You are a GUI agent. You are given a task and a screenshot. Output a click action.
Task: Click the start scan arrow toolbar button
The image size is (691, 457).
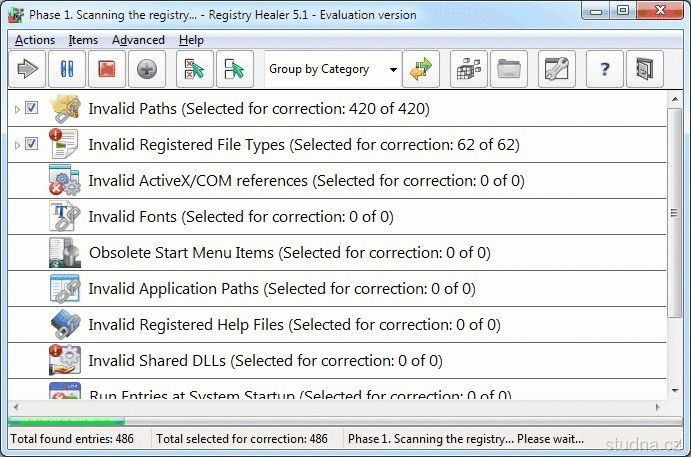click(27, 69)
